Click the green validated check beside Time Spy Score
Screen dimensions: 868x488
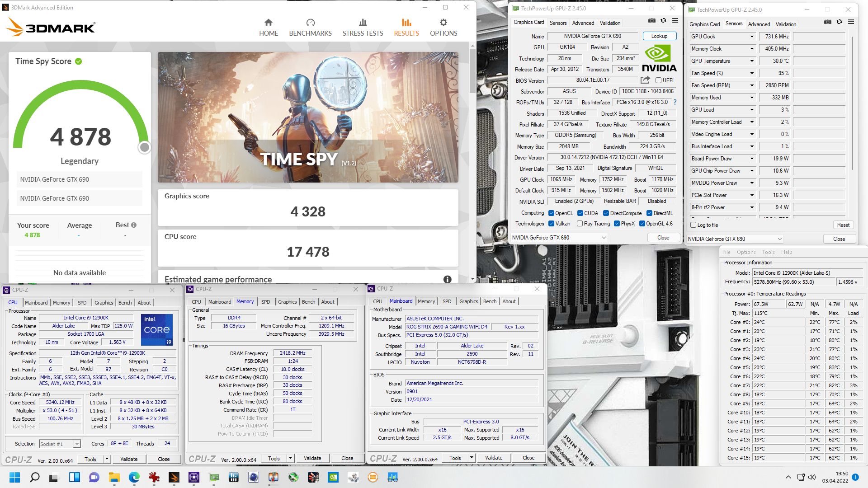(x=79, y=61)
